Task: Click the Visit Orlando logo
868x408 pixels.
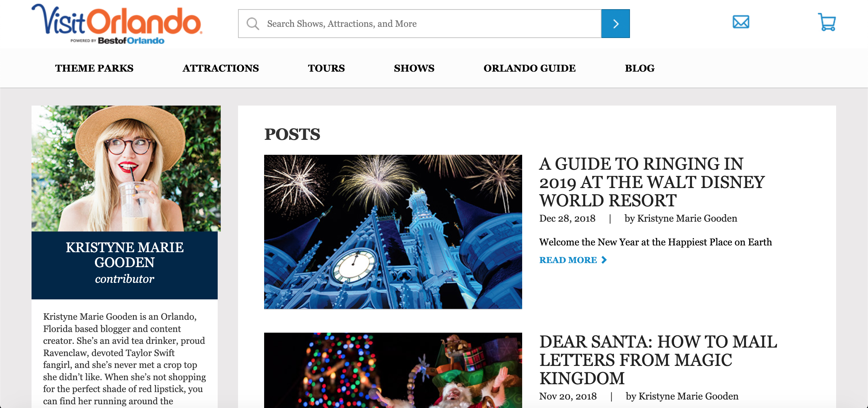Action: 117,20
